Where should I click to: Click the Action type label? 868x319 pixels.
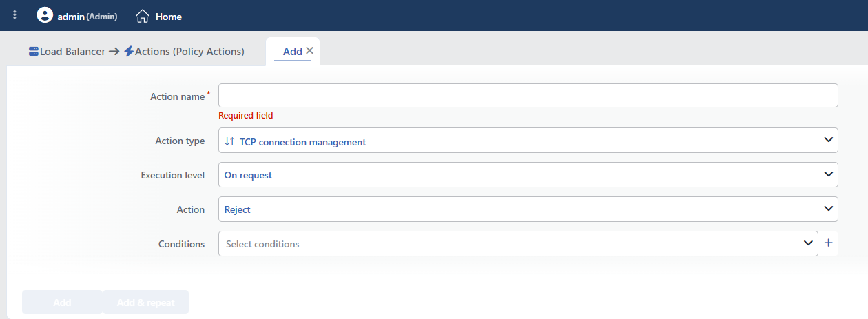[180, 141]
